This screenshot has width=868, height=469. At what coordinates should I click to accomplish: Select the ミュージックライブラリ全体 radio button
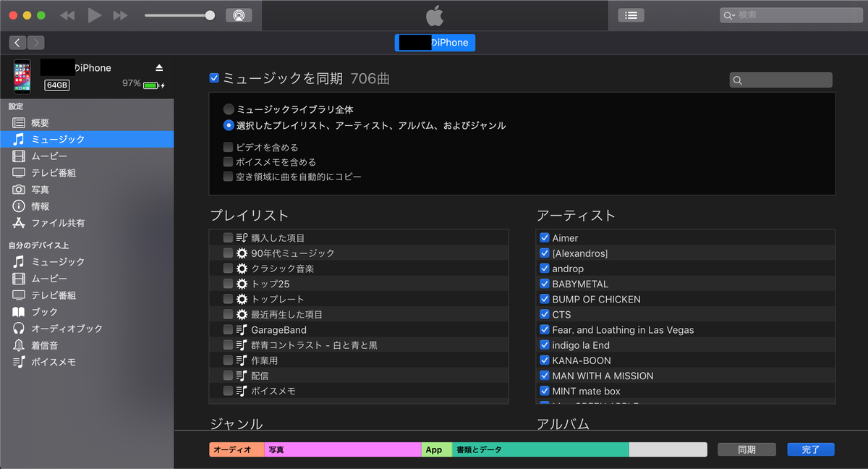(229, 110)
